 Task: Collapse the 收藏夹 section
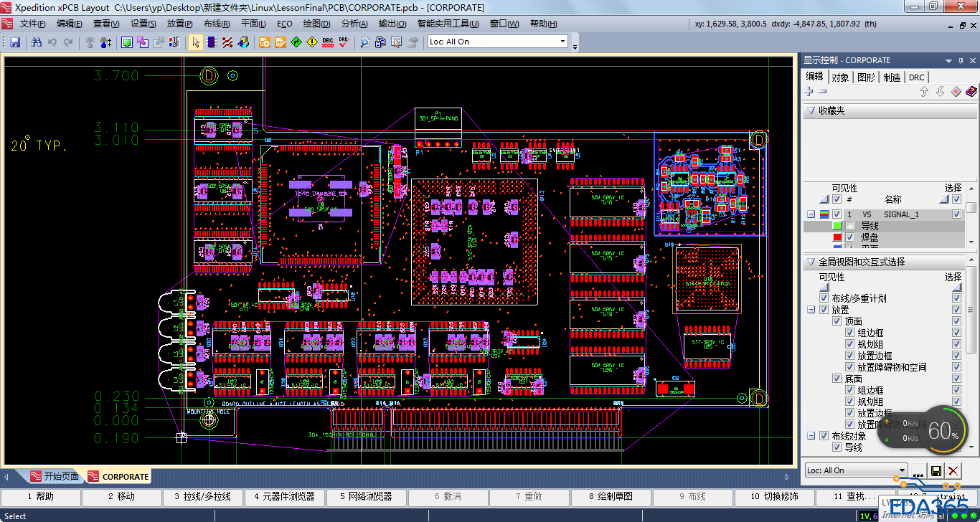click(811, 111)
